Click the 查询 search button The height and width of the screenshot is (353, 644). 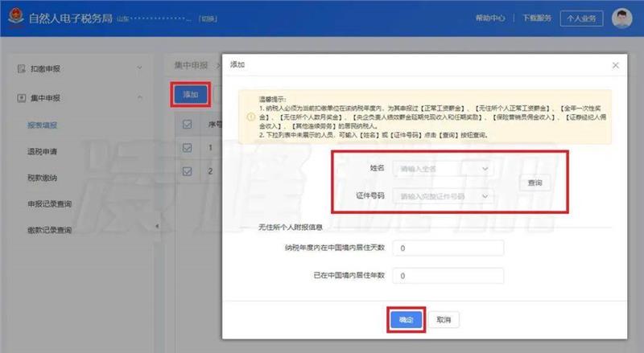[535, 183]
